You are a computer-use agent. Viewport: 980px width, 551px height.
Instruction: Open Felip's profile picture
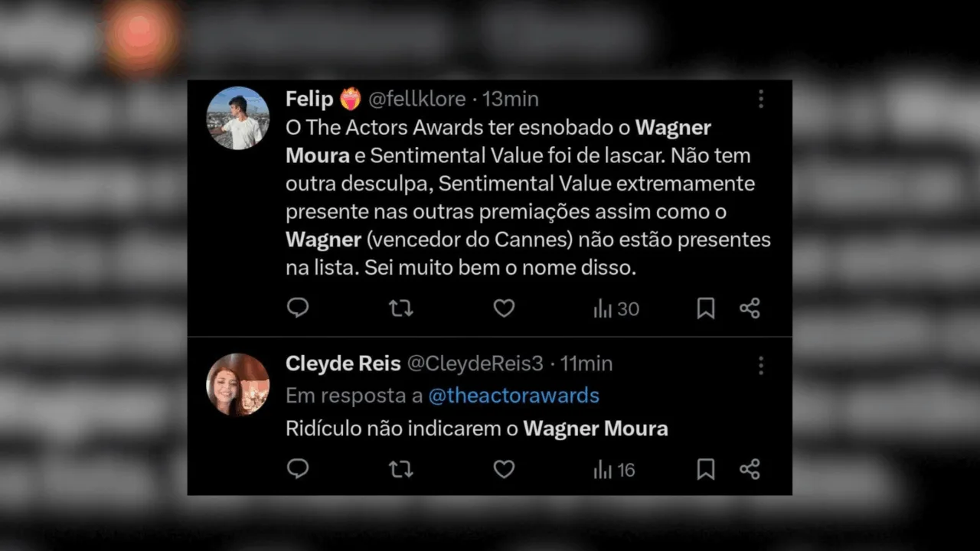[237, 118]
